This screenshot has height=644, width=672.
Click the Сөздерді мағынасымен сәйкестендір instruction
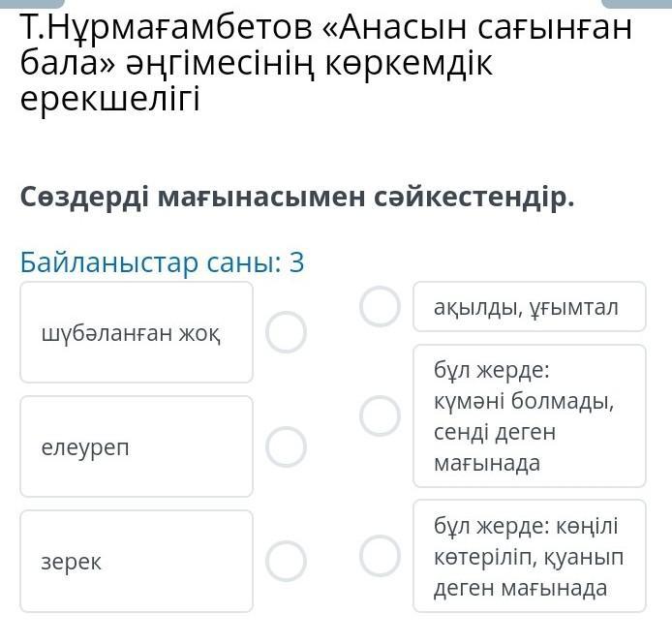coord(297,198)
